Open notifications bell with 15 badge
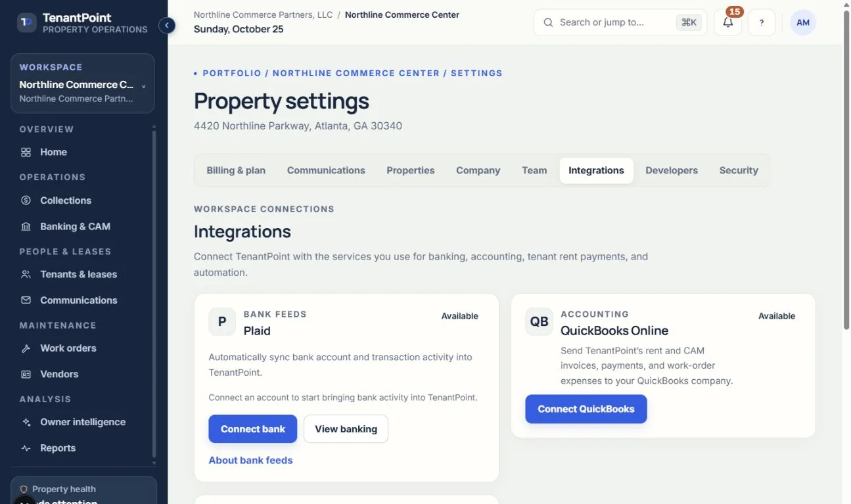This screenshot has height=504, width=851. [x=727, y=22]
